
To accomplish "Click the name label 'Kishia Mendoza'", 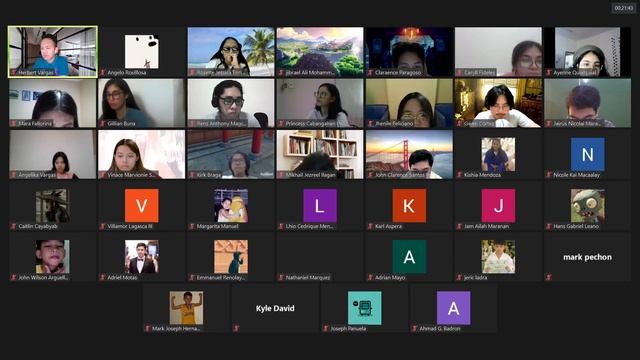I will [482, 175].
